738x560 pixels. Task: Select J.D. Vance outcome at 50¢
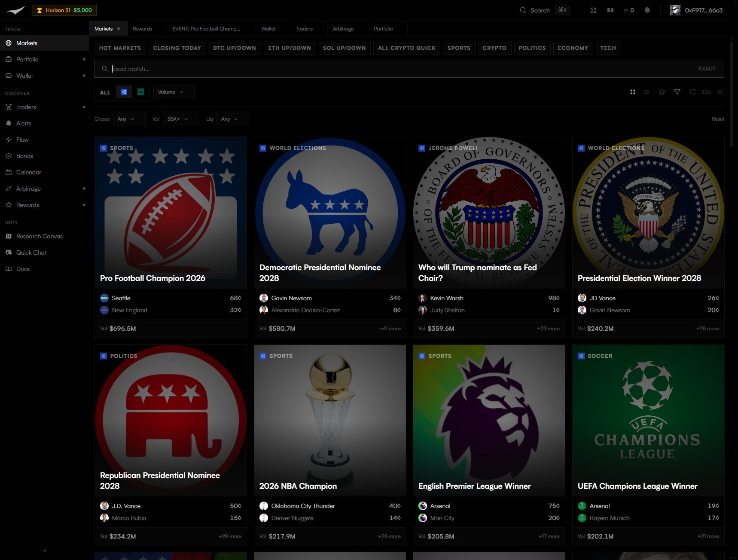pos(171,506)
